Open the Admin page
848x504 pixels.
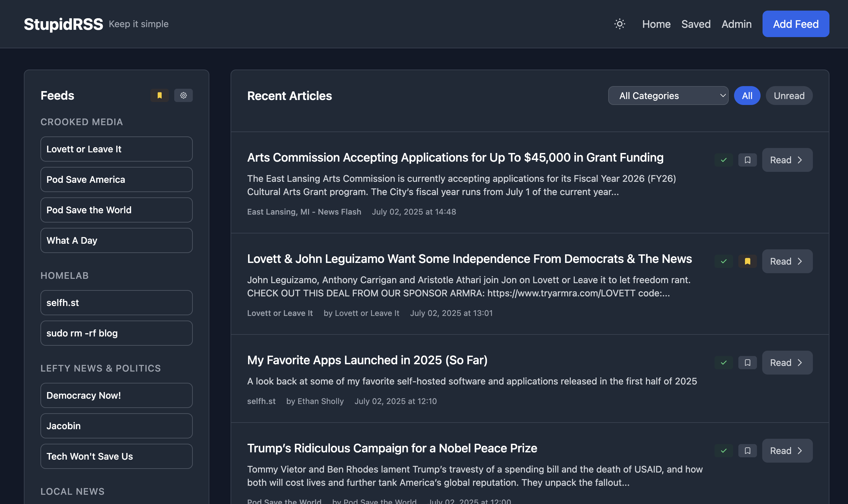[x=736, y=24]
